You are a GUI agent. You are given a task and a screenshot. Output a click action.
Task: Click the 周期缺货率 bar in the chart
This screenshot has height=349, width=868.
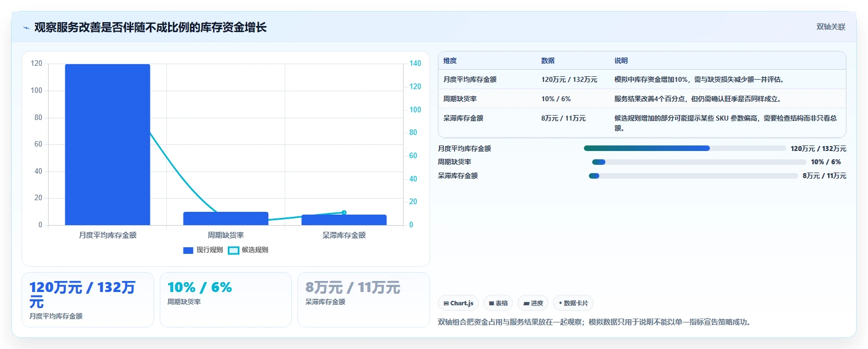coord(226,218)
